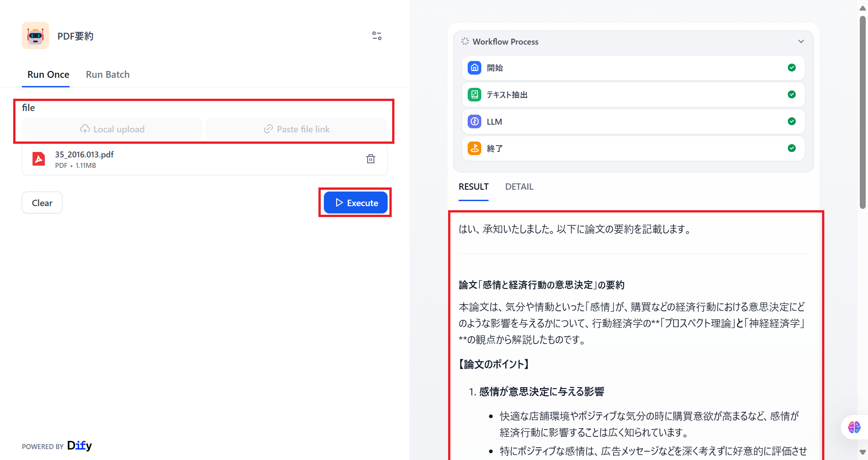The height and width of the screenshot is (460, 868).
Task: Click the brain icon at bottom right
Action: tap(853, 427)
